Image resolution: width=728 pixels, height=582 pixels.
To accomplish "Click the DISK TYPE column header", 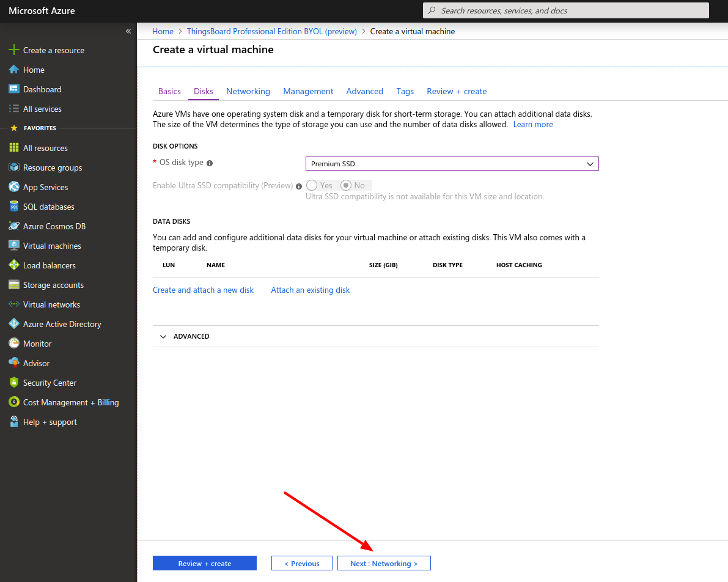I will pos(447,265).
